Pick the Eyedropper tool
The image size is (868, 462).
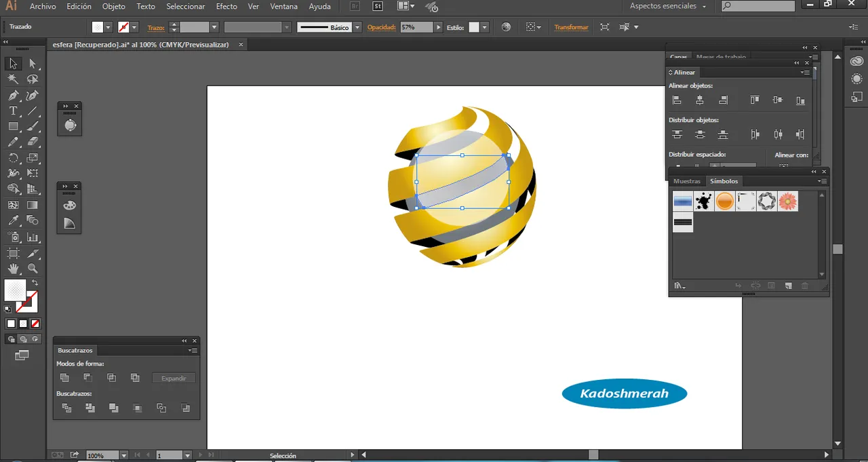(13, 220)
